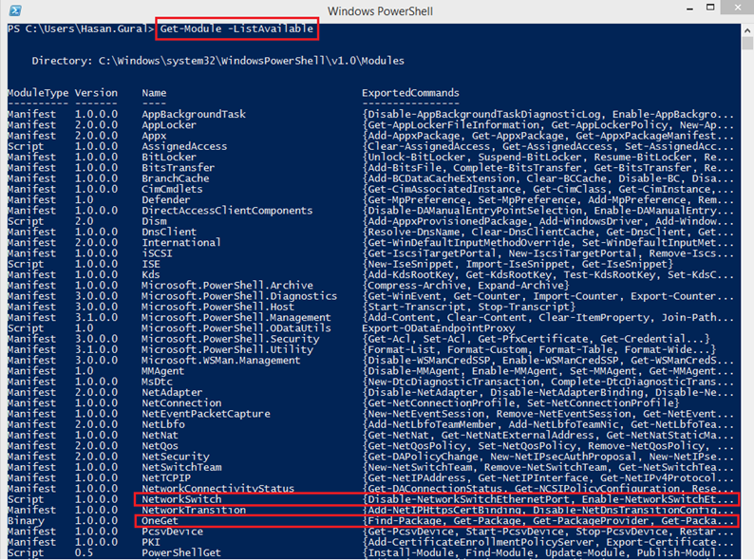
Task: Select the Kds module name
Action: coord(150,275)
